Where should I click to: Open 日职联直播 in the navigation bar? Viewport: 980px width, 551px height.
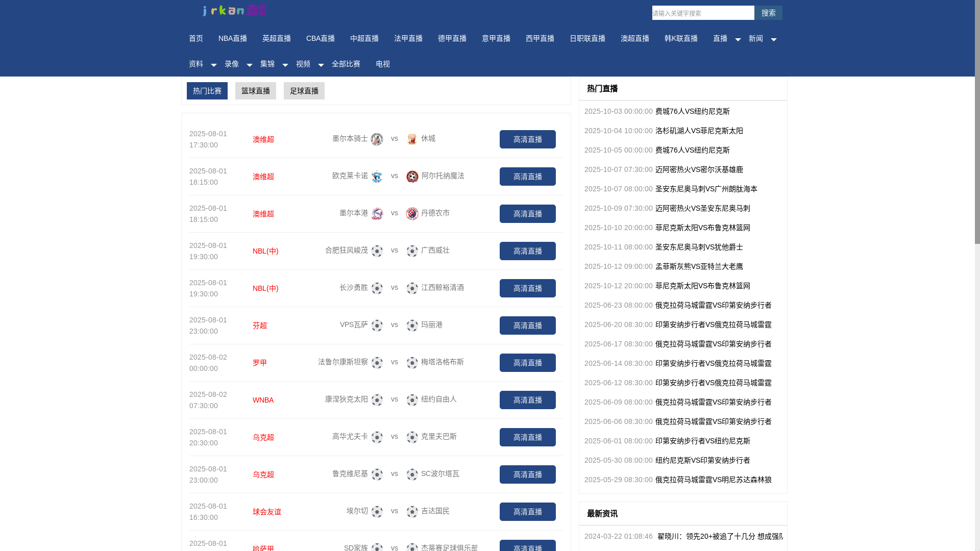tap(587, 39)
